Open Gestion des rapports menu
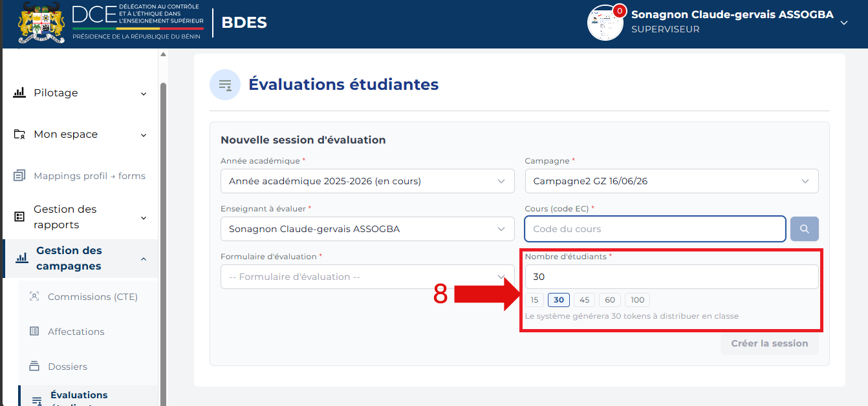This screenshot has width=868, height=406. (x=80, y=217)
